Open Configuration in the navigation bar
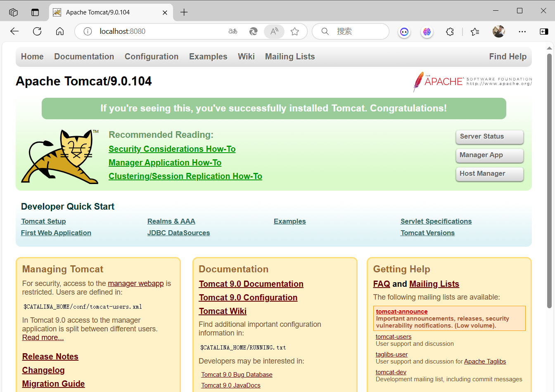Image resolution: width=555 pixels, height=392 pixels. click(152, 57)
